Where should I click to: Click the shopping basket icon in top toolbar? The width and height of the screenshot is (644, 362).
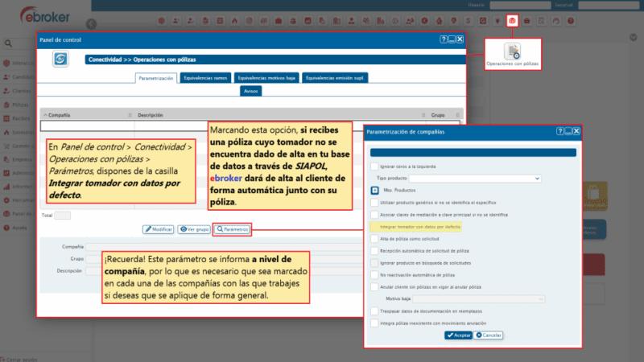pyautogui.click(x=527, y=21)
